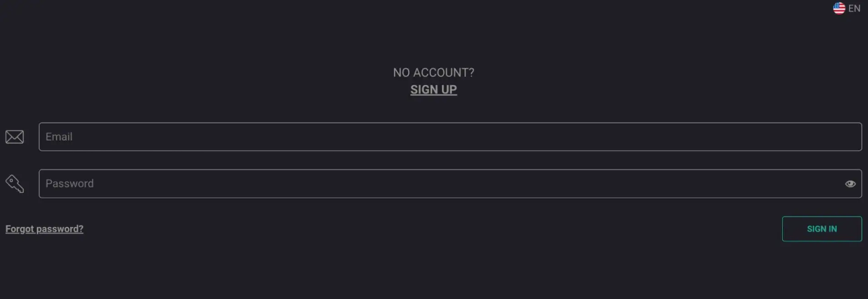Toggle password visibility with eye icon

850,184
